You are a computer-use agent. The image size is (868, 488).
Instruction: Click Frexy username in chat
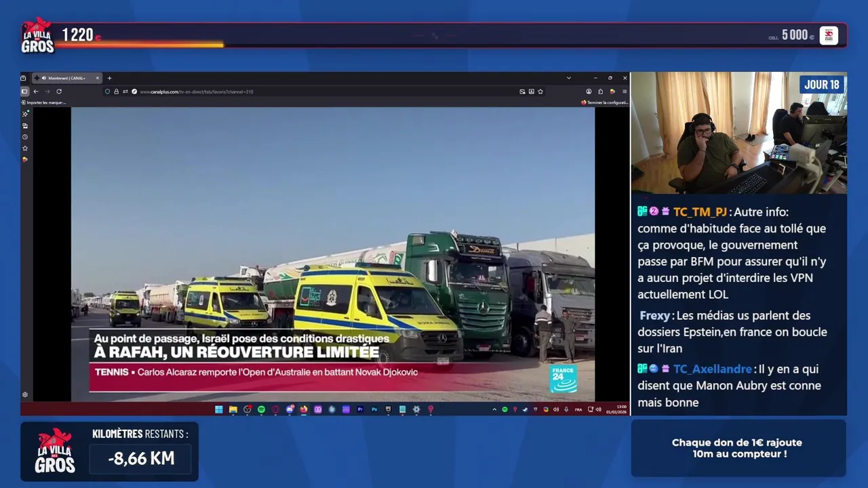(654, 316)
